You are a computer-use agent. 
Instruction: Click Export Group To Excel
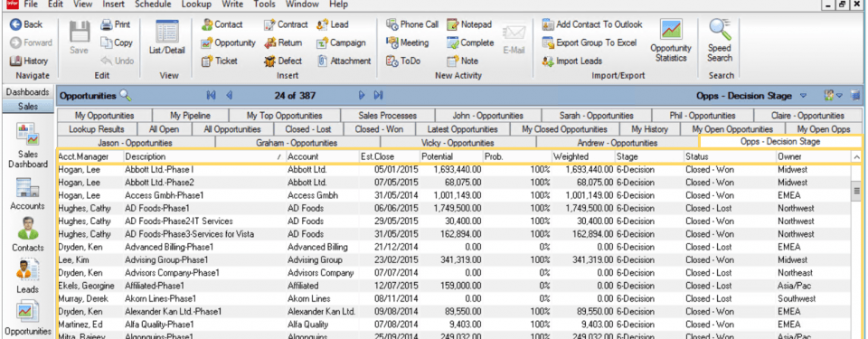[590, 42]
